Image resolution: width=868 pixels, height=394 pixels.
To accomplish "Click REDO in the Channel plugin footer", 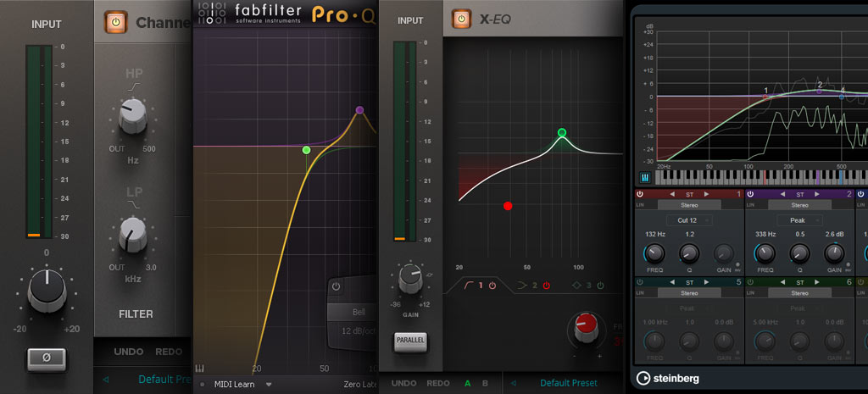I will click(169, 352).
